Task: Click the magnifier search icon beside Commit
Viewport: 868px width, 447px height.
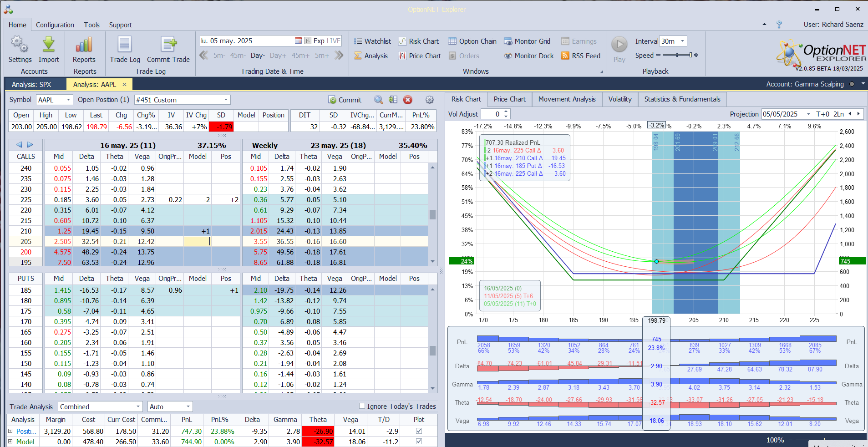Action: point(378,100)
